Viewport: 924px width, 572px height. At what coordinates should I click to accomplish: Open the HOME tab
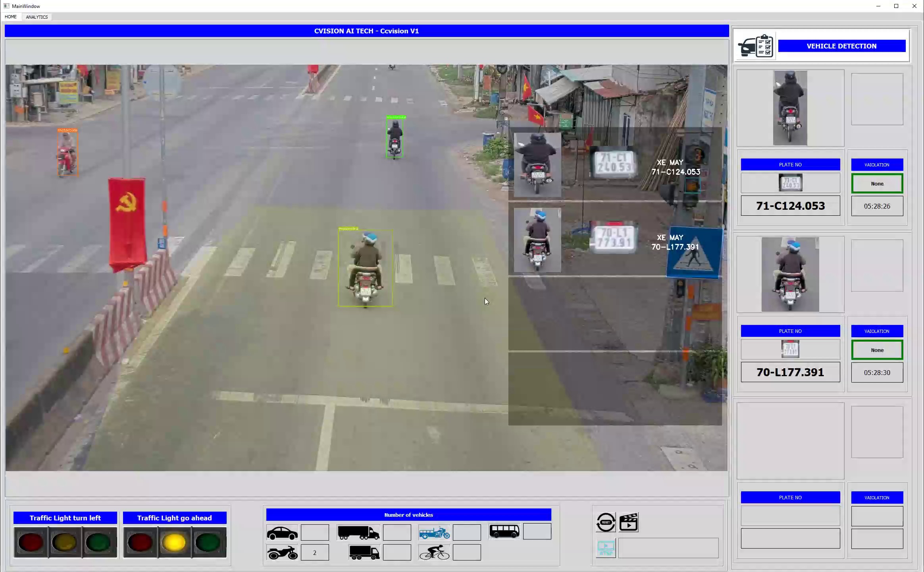(11, 17)
